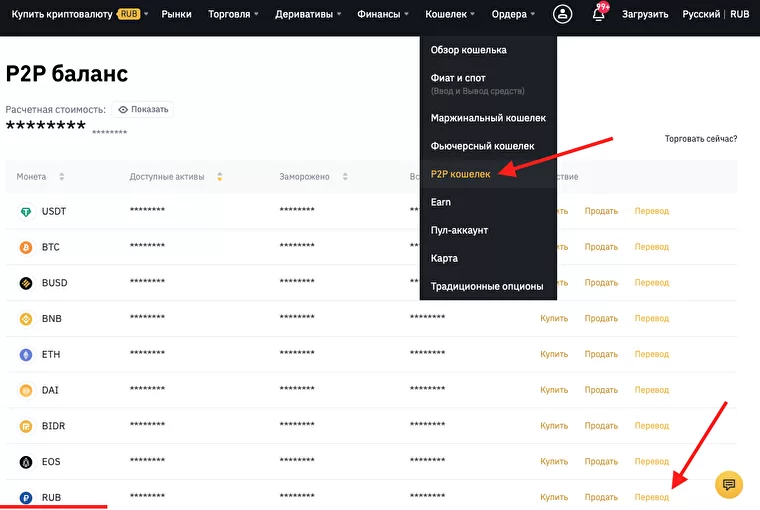Open the user profile account icon
This screenshot has height=510, width=760.
(x=562, y=14)
